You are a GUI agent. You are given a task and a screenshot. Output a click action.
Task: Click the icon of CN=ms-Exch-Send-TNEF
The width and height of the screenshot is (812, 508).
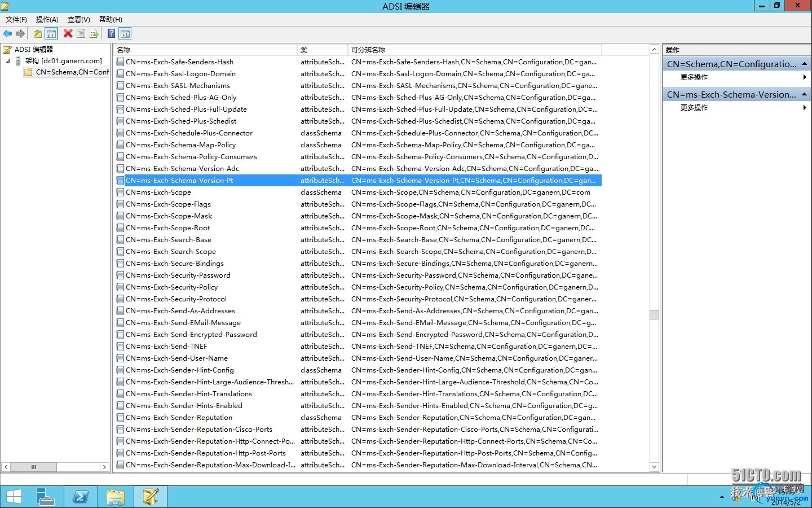point(120,347)
